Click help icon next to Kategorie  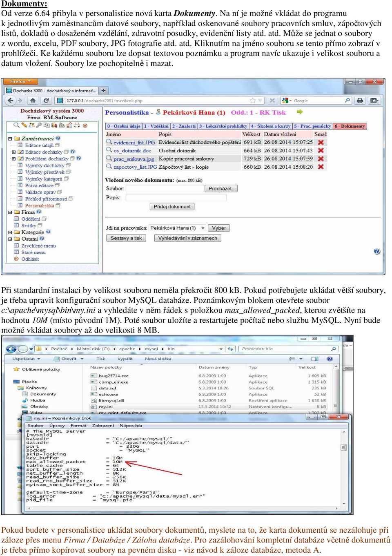point(48,232)
